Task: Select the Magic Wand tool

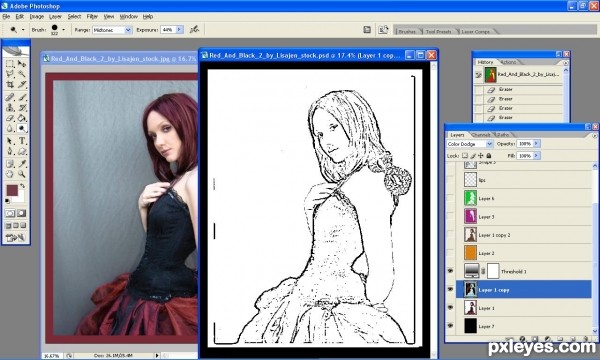Action: point(22,74)
